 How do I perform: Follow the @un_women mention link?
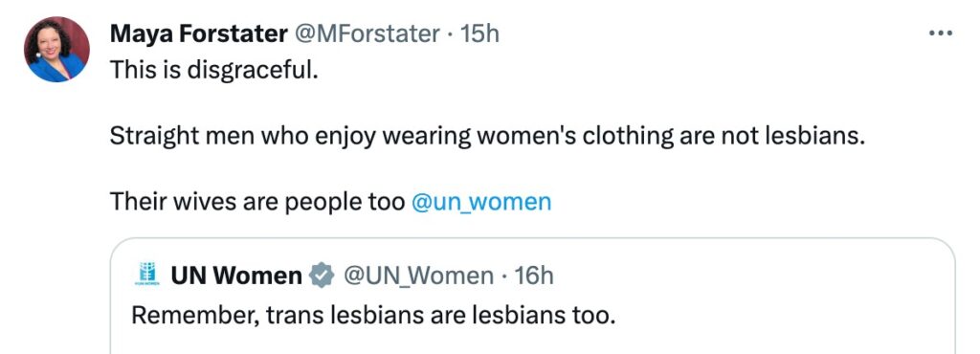pos(481,202)
